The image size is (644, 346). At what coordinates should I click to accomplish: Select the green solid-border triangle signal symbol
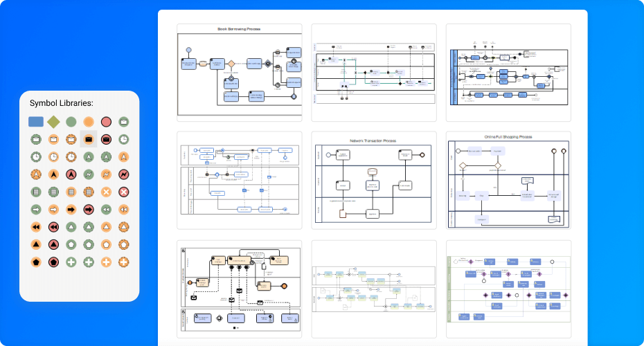(x=71, y=227)
